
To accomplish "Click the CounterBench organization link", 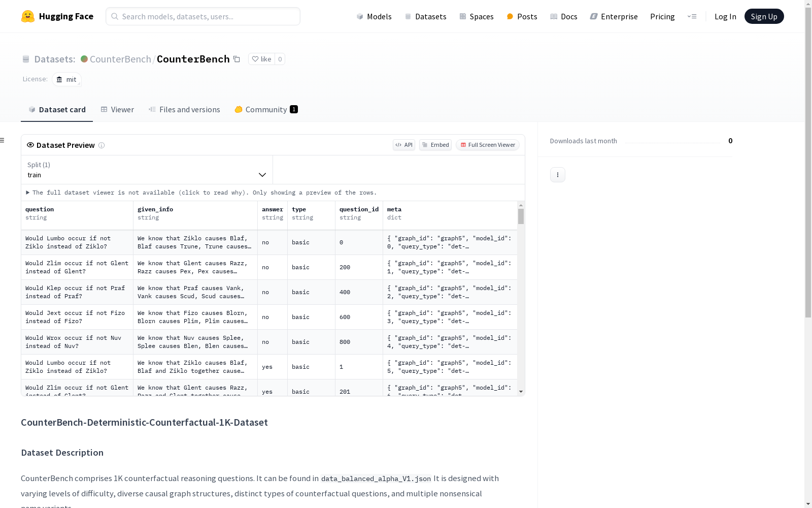I will click(120, 59).
